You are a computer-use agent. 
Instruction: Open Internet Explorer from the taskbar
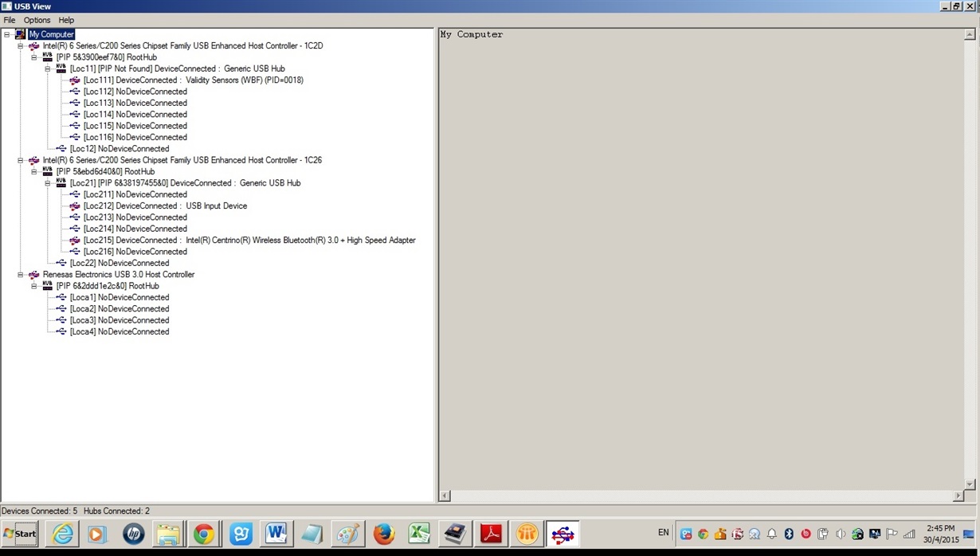(62, 534)
